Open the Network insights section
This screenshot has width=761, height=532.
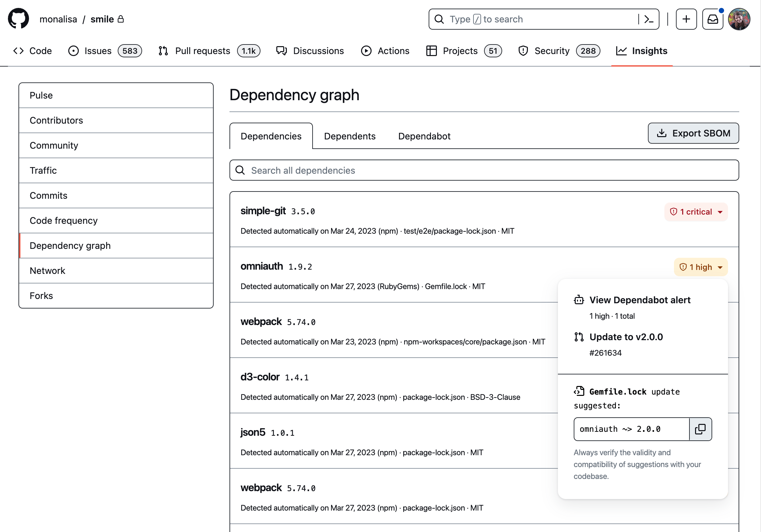[x=47, y=271]
